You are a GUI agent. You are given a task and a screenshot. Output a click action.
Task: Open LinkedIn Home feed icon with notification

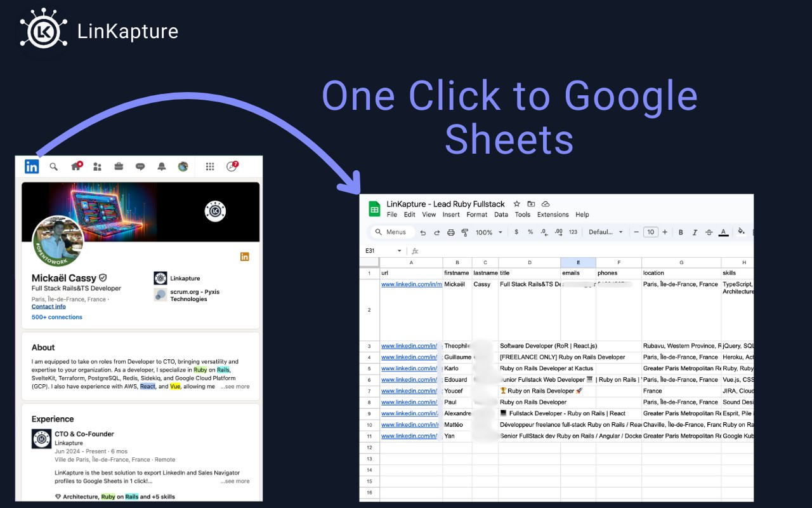[76, 166]
